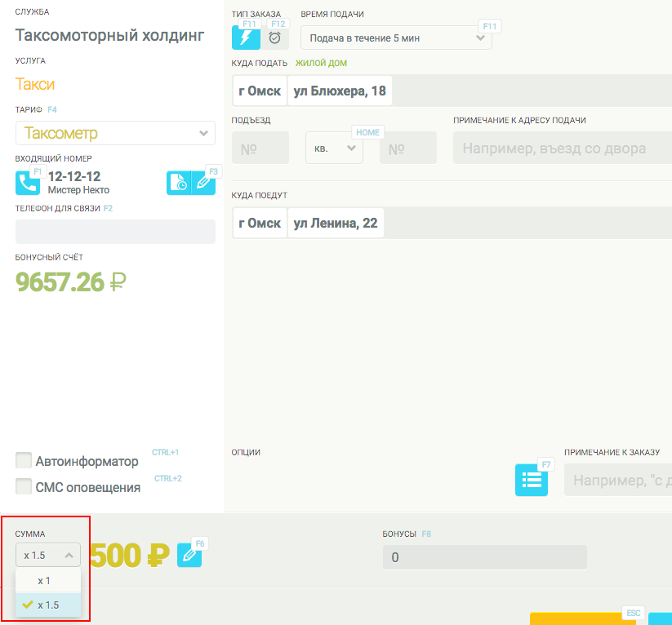Click the Бонусы amount field
This screenshot has width=672, height=625.
[484, 557]
